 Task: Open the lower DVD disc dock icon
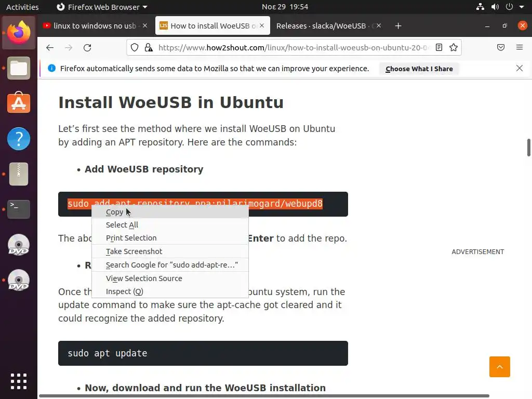[19, 280]
